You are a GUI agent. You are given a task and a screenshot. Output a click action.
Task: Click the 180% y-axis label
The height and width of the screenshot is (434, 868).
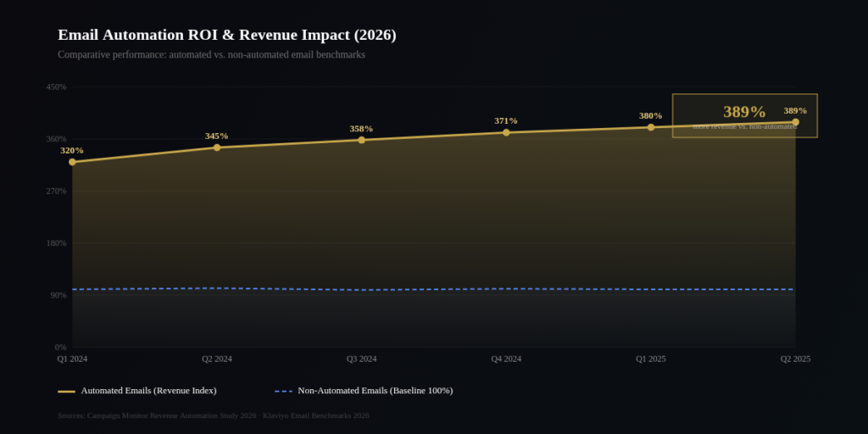pyautogui.click(x=57, y=243)
